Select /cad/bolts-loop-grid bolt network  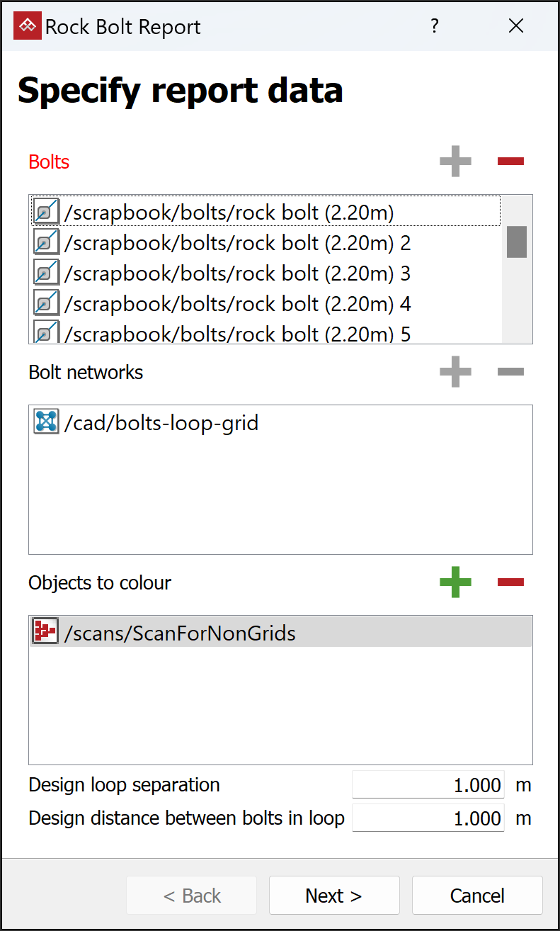click(161, 423)
